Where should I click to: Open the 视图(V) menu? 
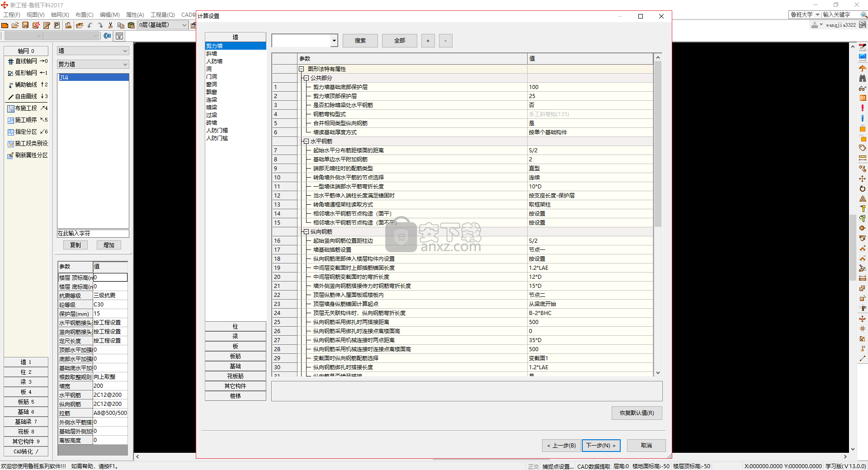tap(35, 15)
